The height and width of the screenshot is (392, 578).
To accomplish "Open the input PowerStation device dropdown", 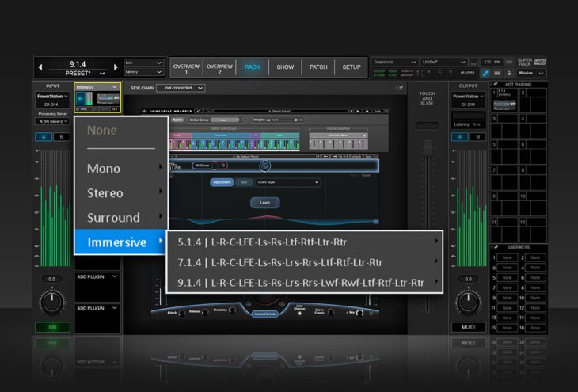I will tap(52, 97).
